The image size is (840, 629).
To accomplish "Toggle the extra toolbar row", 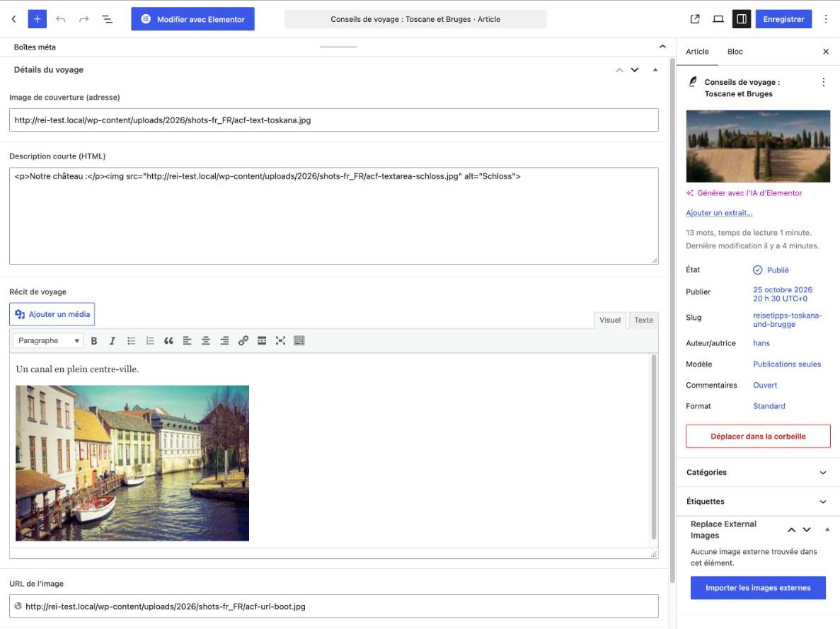I will click(299, 341).
